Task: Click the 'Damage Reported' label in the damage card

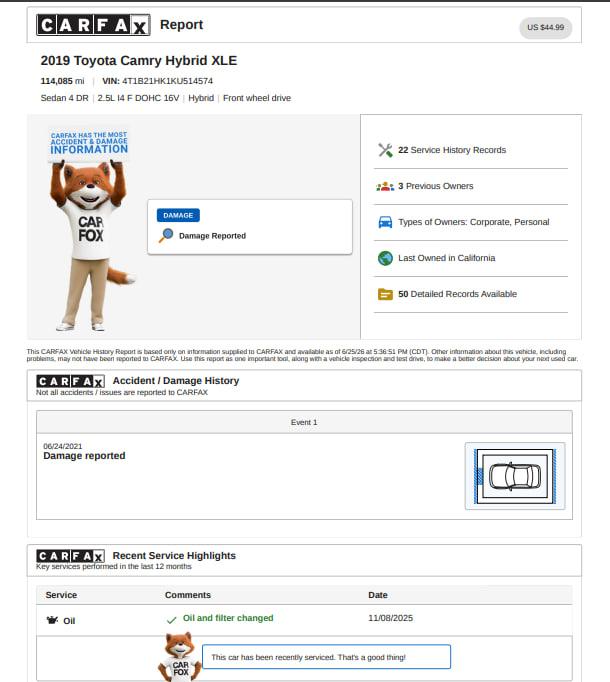Action: pos(212,236)
